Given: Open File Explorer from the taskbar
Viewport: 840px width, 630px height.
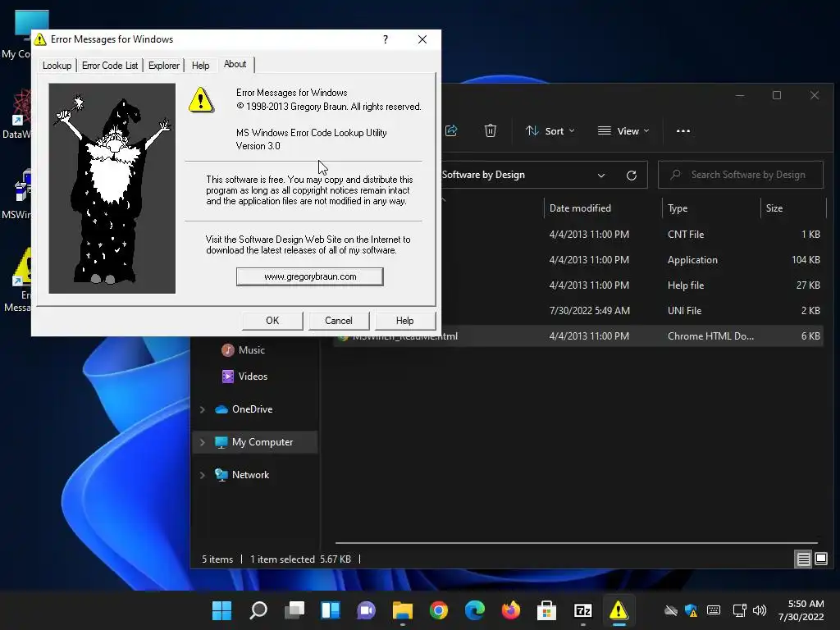Looking at the screenshot, I should click(x=402, y=610).
